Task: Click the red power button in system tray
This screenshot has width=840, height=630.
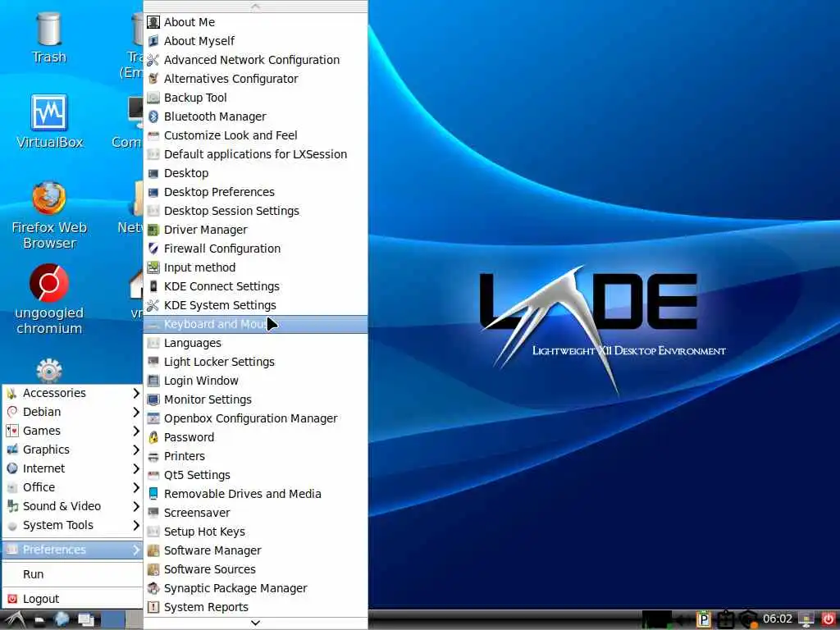Action: 829,619
